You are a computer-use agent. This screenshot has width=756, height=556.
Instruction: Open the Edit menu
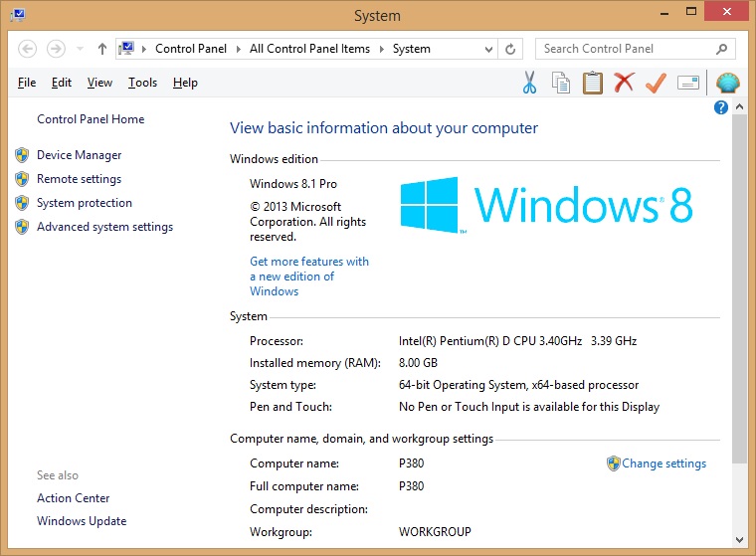[62, 83]
